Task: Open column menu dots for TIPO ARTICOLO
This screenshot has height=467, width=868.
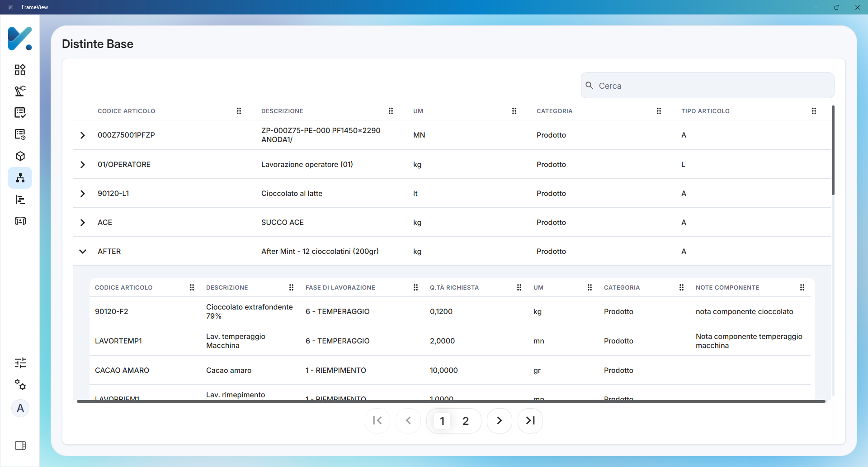Action: 814,111
